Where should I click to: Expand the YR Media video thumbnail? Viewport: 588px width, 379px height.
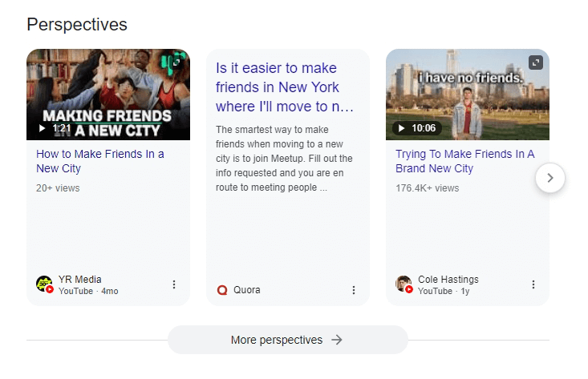pos(176,62)
